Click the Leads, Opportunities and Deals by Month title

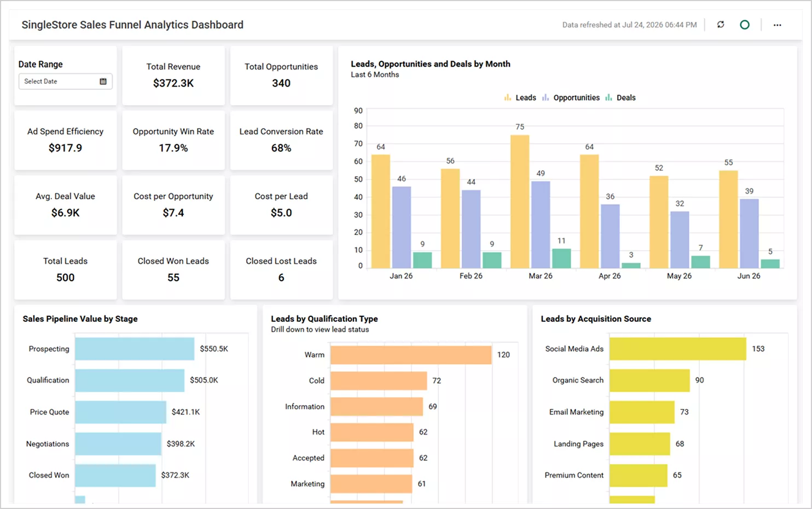pos(430,64)
